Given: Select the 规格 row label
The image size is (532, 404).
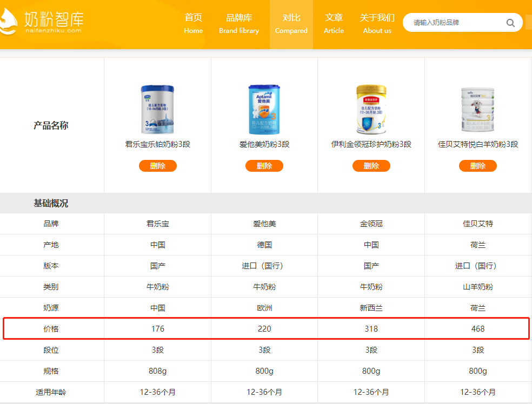Looking at the screenshot, I should click(x=51, y=371).
